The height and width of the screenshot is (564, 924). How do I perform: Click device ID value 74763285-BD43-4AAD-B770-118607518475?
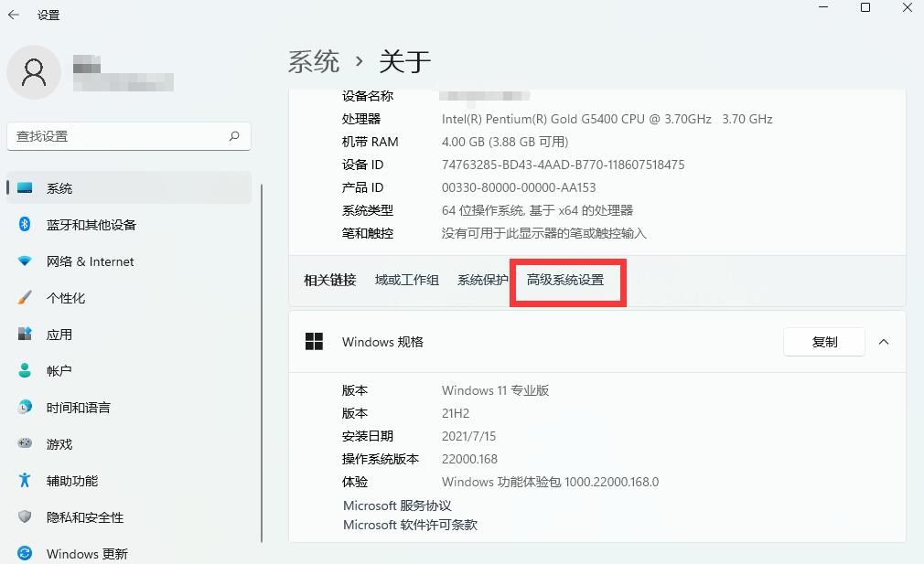[x=563, y=165]
